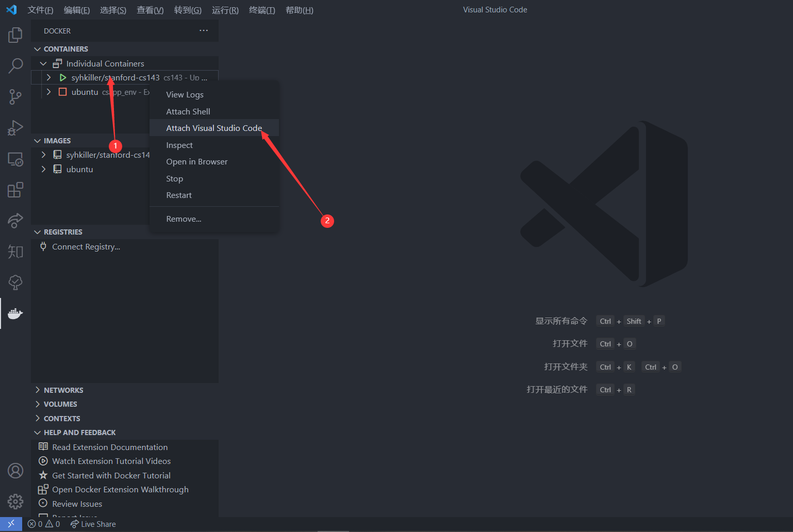Image resolution: width=793 pixels, height=532 pixels.
Task: Click the stopped container icon for ubuntu
Action: [63, 92]
